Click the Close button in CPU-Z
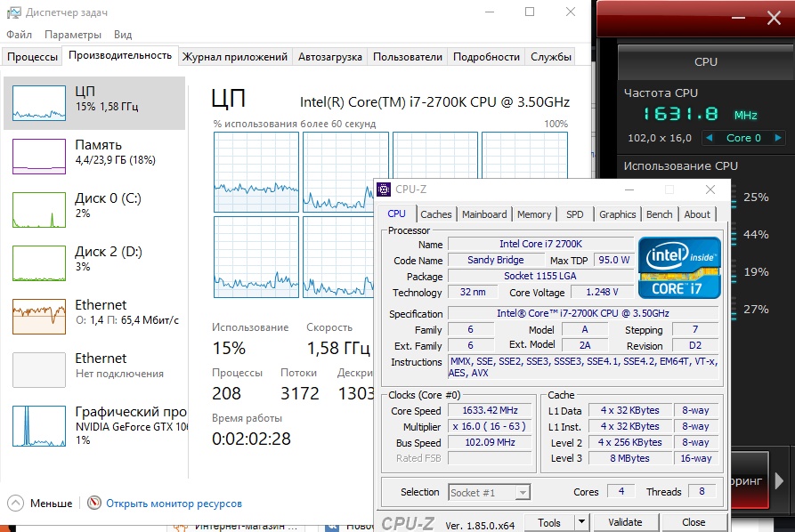Image resolution: width=795 pixels, height=532 pixels. pyautogui.click(x=694, y=522)
